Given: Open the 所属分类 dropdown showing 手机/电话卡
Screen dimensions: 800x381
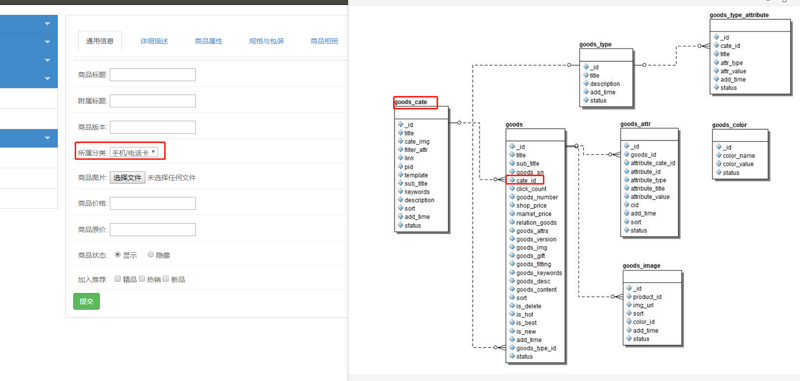Looking at the screenshot, I should 134,152.
